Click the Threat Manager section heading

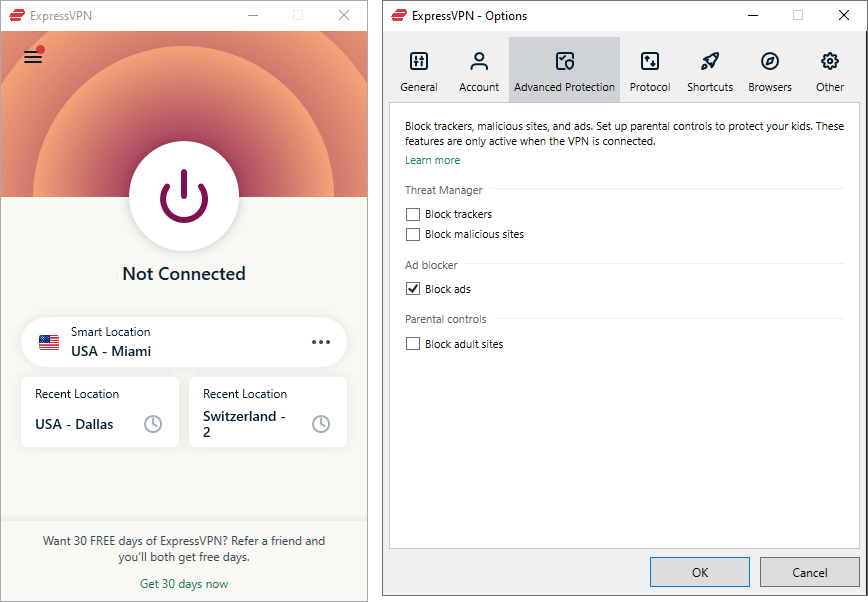[x=443, y=190]
